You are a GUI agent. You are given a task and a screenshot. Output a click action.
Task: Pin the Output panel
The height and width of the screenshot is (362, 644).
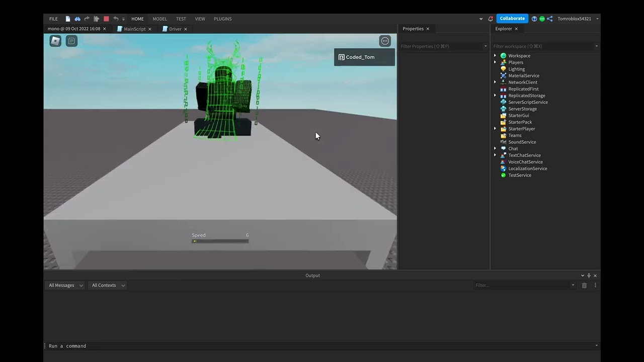click(589, 276)
